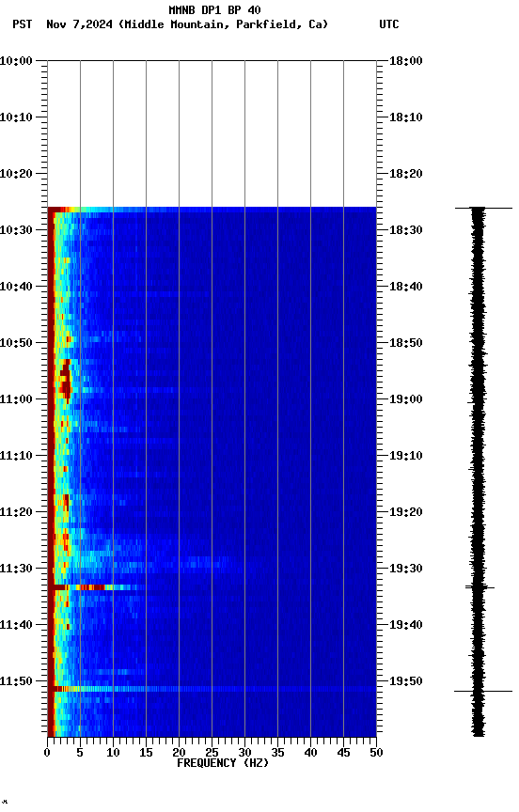
Task: Click the 19:00 UTC time label
Action: 406,399
